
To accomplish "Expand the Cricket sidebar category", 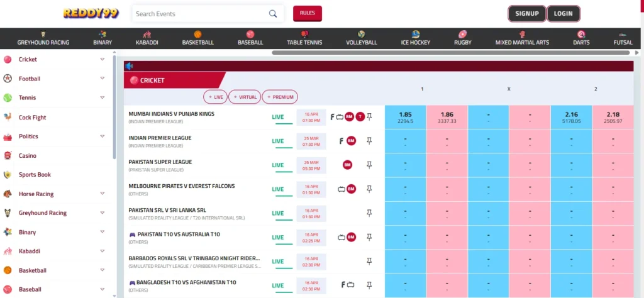I will coord(102,60).
